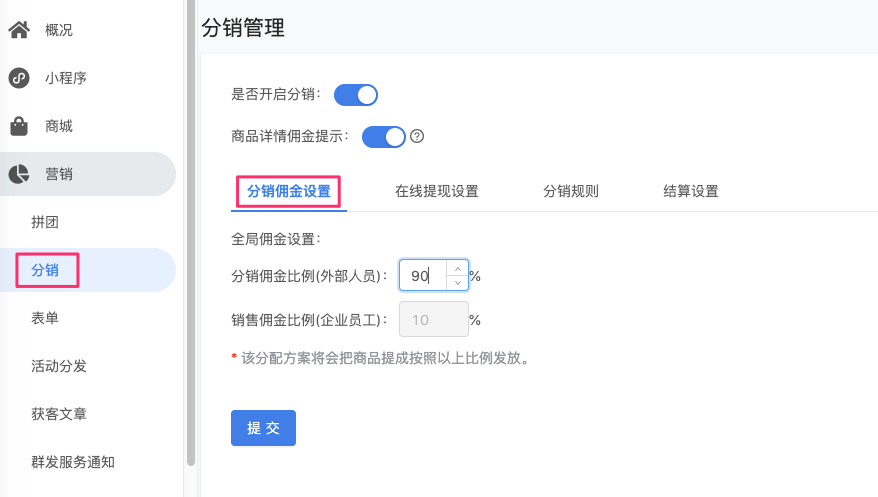Click the home icon beside 概况
This screenshot has height=497, width=878.
(19, 30)
